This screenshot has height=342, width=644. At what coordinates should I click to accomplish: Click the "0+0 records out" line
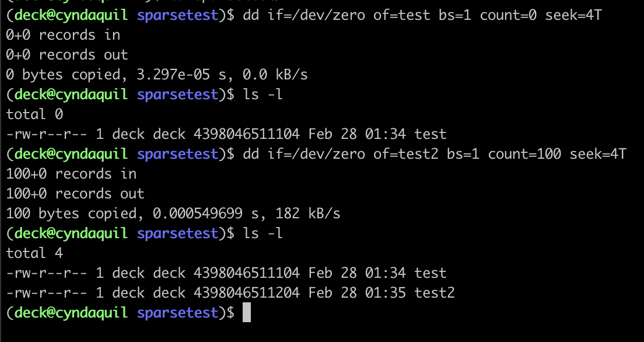pos(67,55)
